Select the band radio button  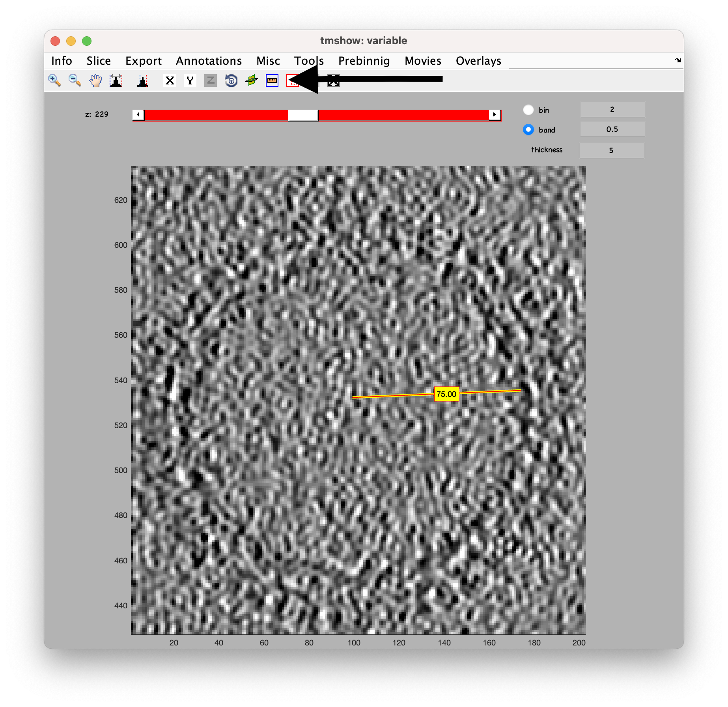pos(528,129)
